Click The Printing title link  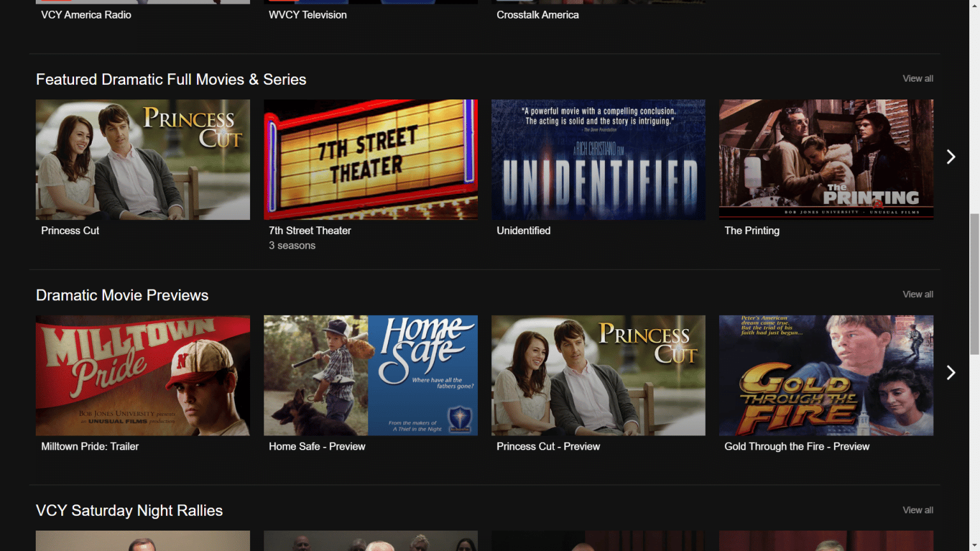[752, 231]
